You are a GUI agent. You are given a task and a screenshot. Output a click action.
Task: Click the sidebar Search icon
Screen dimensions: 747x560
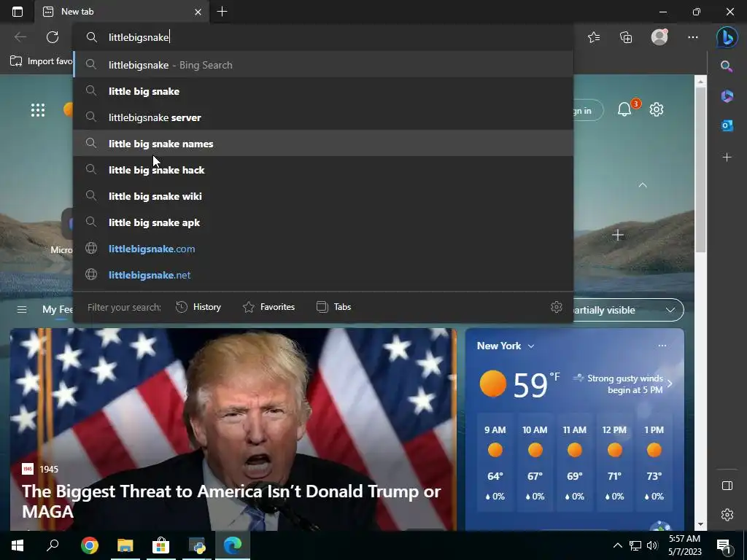pos(727,66)
